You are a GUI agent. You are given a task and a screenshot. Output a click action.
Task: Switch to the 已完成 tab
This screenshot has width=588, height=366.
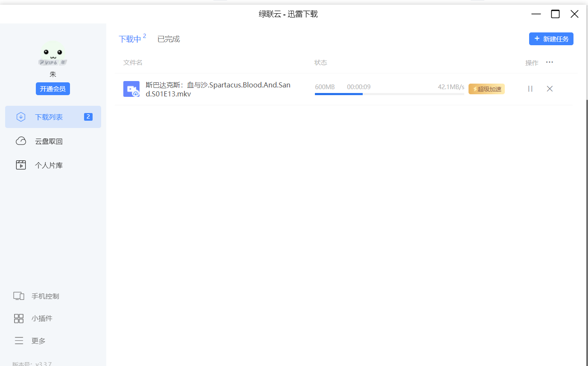169,39
